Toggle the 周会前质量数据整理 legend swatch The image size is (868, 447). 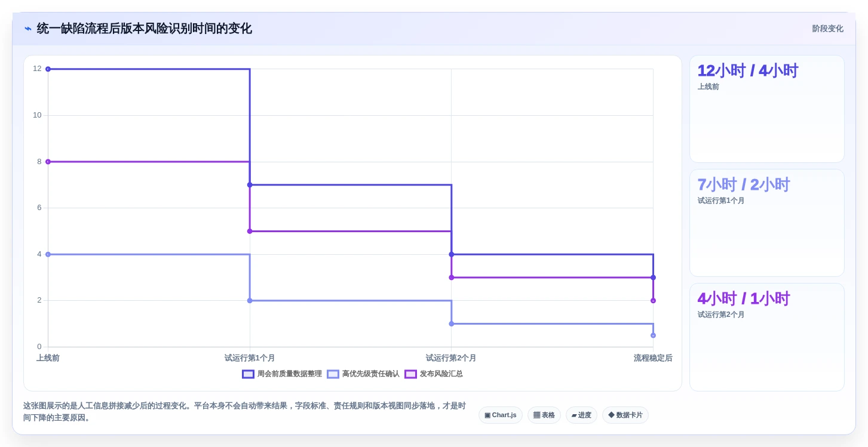pos(248,374)
